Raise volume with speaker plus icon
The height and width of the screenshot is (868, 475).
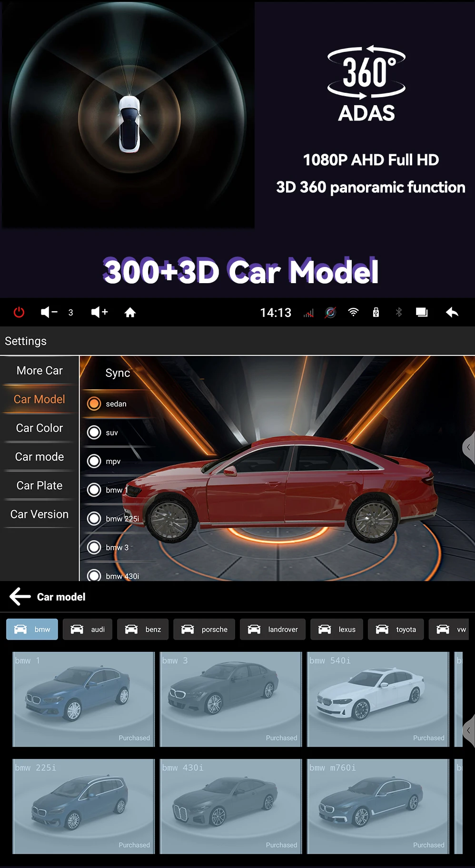coord(99,312)
